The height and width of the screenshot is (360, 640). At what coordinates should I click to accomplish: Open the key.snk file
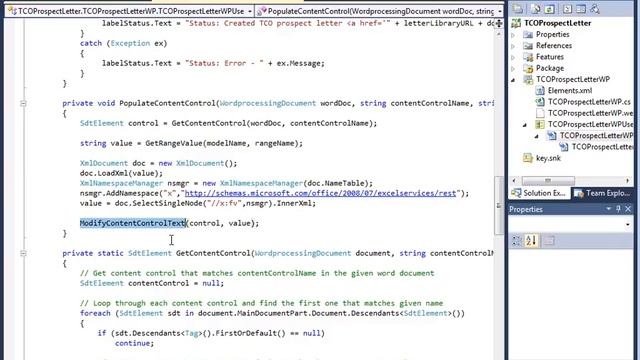[548, 158]
